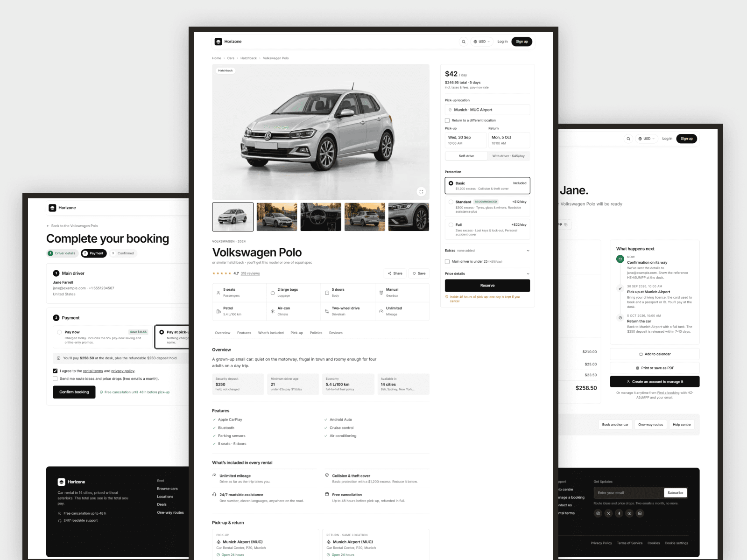The width and height of the screenshot is (747, 560).
Task: Click the luggage icon beside 2 large bags
Action: click(273, 293)
